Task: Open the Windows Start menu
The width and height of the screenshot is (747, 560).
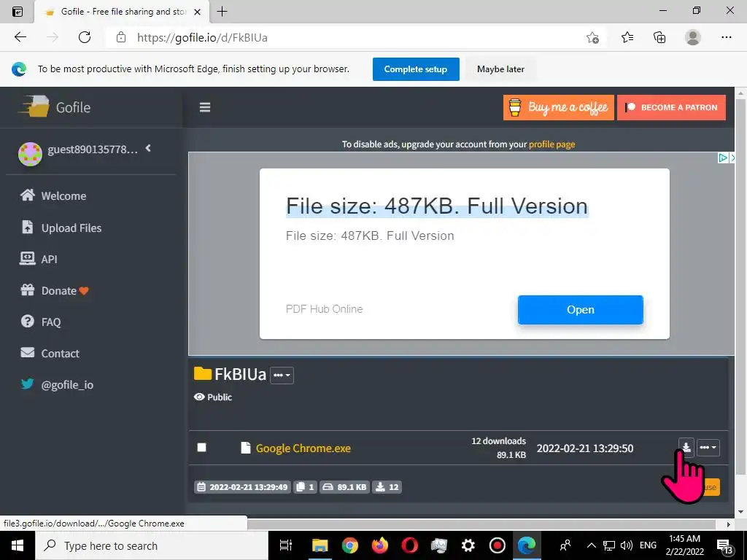Action: point(18,545)
